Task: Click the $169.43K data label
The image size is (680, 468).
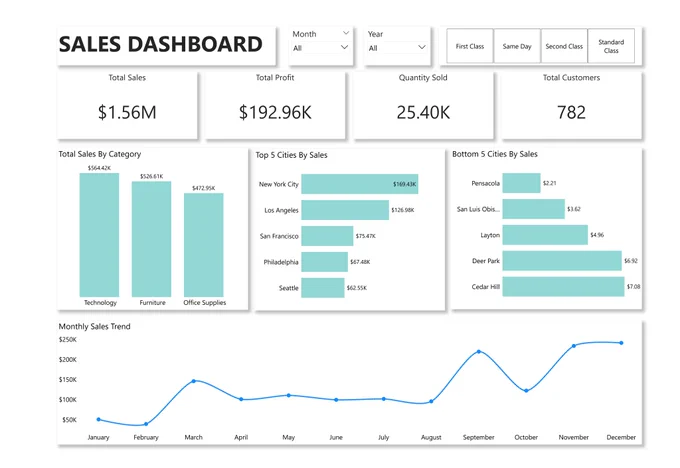Action: 405,184
